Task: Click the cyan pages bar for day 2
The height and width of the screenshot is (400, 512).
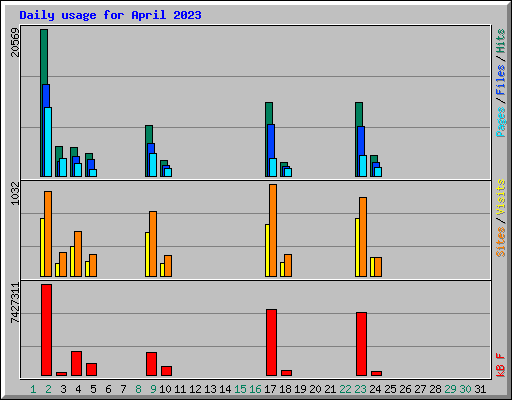Action: 48,142
